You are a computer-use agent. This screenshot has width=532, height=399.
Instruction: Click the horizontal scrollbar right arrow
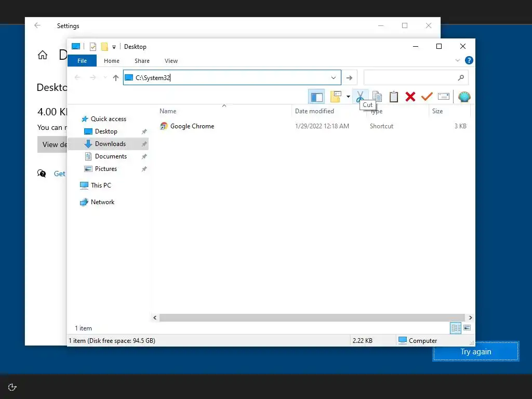[470, 317]
